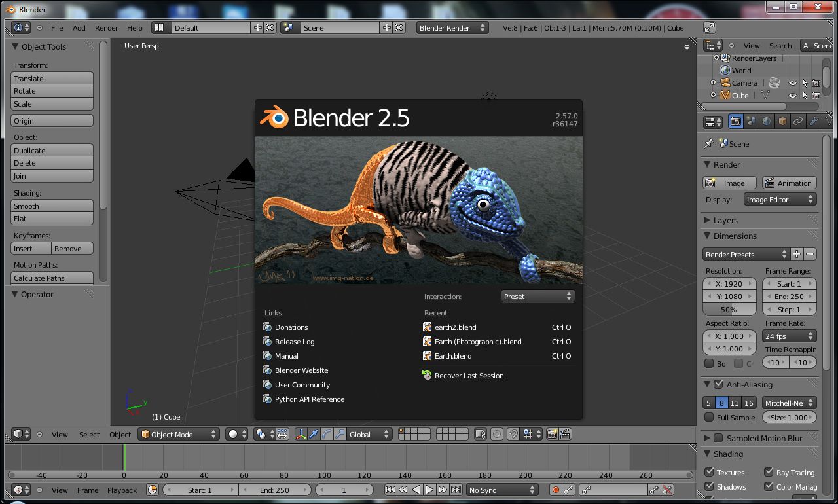Open the Object Mode selector dropdown
The image size is (838, 504).
[178, 434]
